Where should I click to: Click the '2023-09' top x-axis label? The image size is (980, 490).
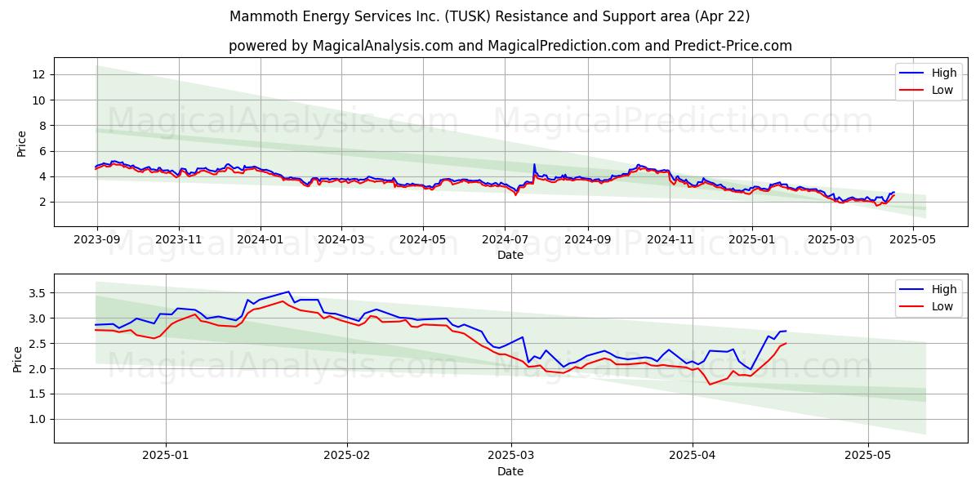(97, 240)
